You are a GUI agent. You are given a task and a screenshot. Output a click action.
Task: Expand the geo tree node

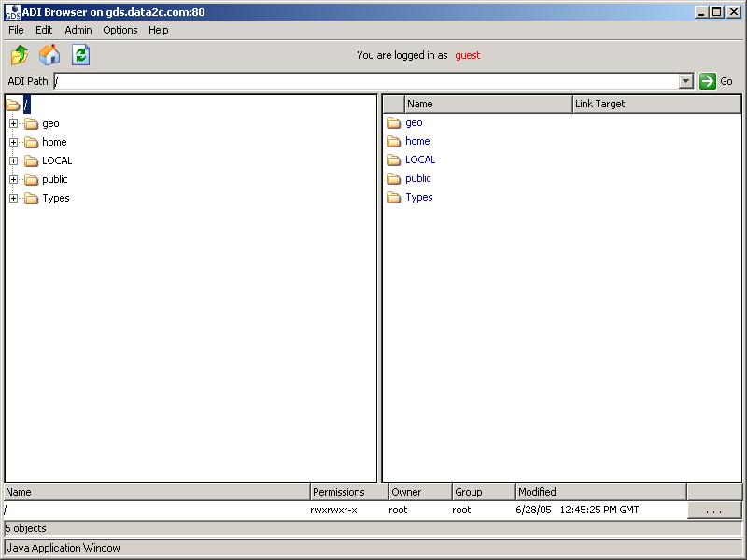14,123
